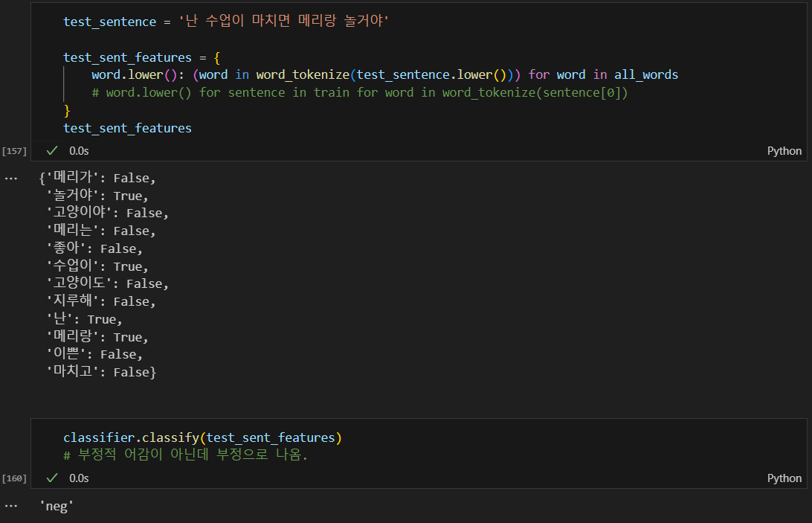Click the commented word.lower() line

359,92
